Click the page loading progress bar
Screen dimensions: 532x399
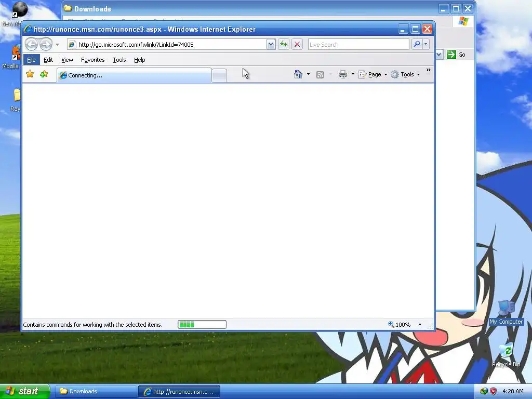[202, 325]
